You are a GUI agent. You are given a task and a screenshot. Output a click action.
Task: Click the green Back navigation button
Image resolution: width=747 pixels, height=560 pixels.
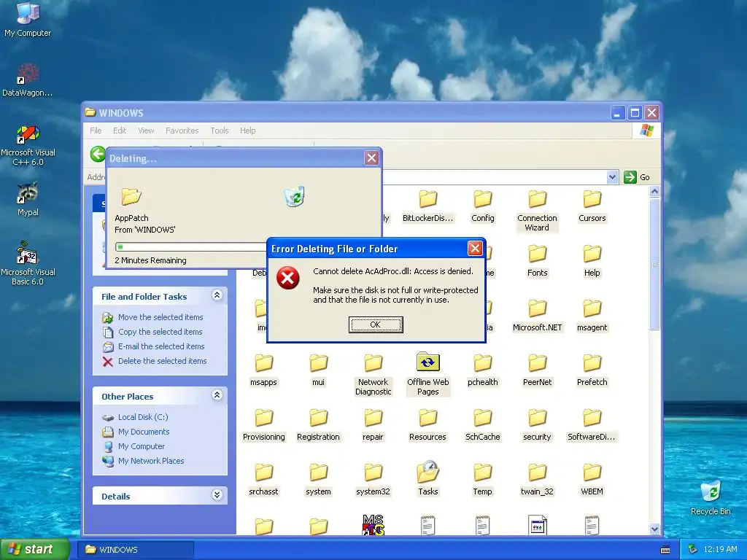tap(98, 154)
